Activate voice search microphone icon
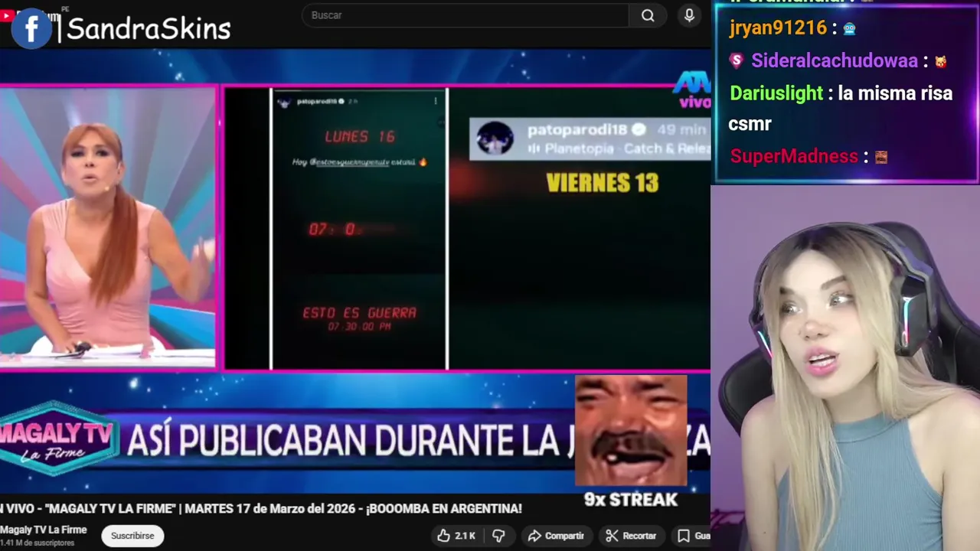 tap(690, 15)
